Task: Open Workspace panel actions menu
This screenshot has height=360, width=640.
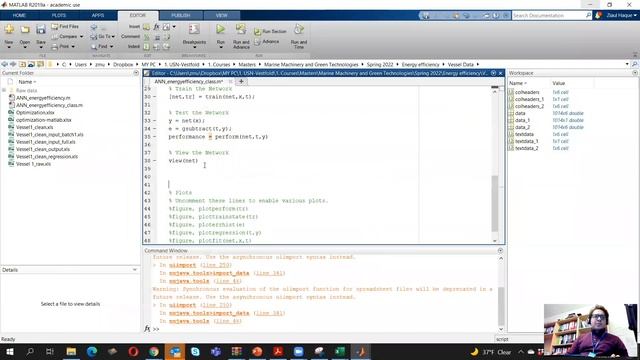Action: click(x=635, y=73)
